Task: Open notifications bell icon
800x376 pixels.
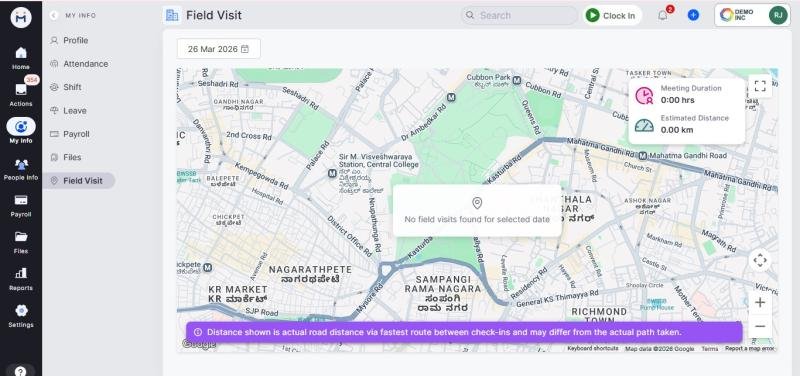Action: click(x=663, y=15)
